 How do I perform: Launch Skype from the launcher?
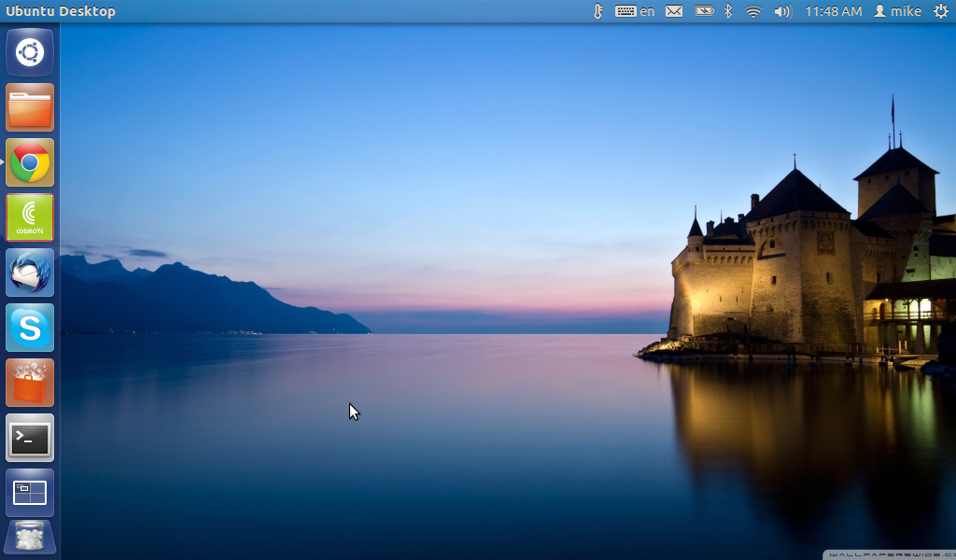(30, 328)
